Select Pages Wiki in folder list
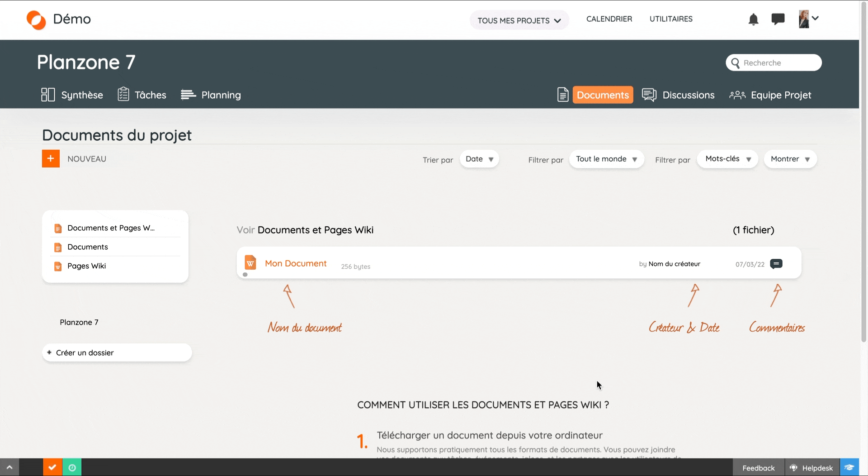 click(x=86, y=266)
